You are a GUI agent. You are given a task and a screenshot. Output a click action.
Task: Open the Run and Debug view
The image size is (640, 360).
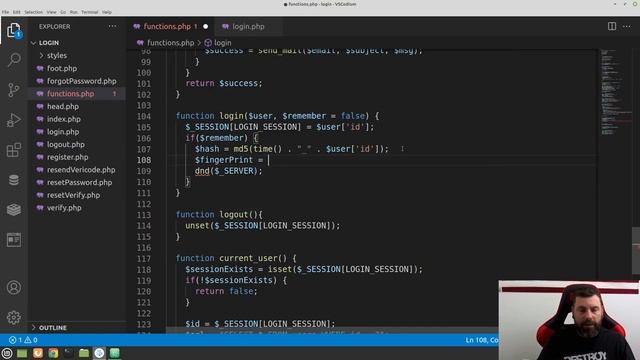(x=13, y=120)
